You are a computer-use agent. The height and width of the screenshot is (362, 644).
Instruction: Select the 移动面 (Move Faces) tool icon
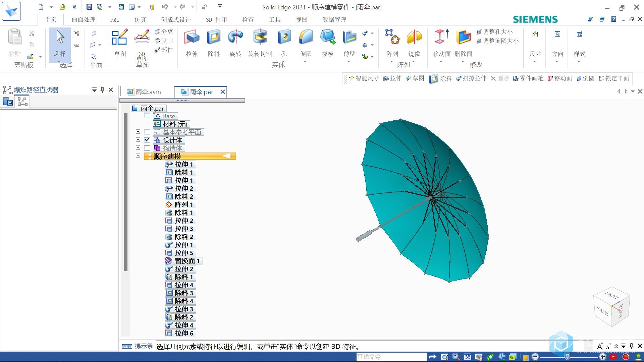point(442,37)
